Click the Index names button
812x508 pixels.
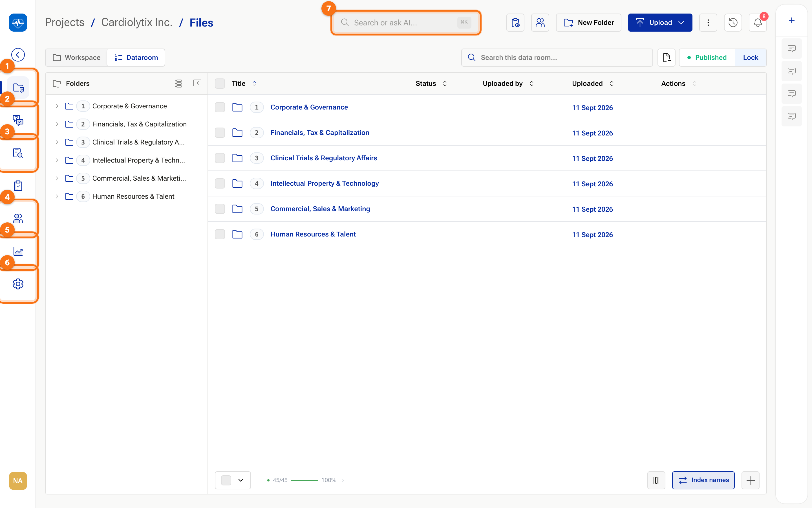point(703,480)
